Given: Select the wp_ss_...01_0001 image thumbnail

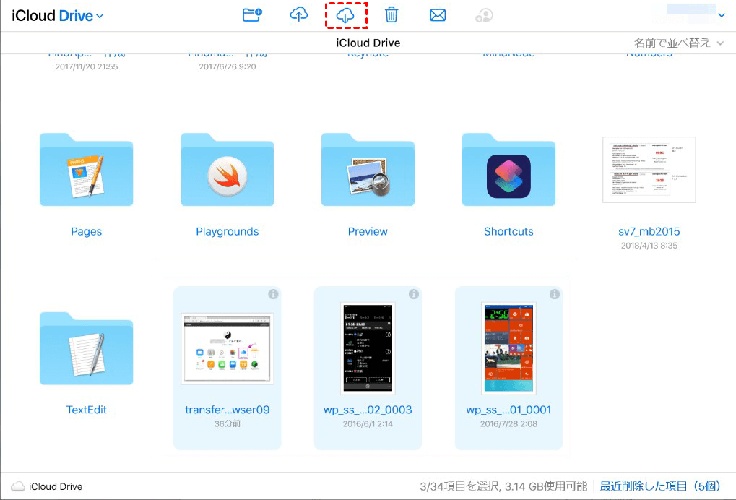Looking at the screenshot, I should [x=508, y=348].
